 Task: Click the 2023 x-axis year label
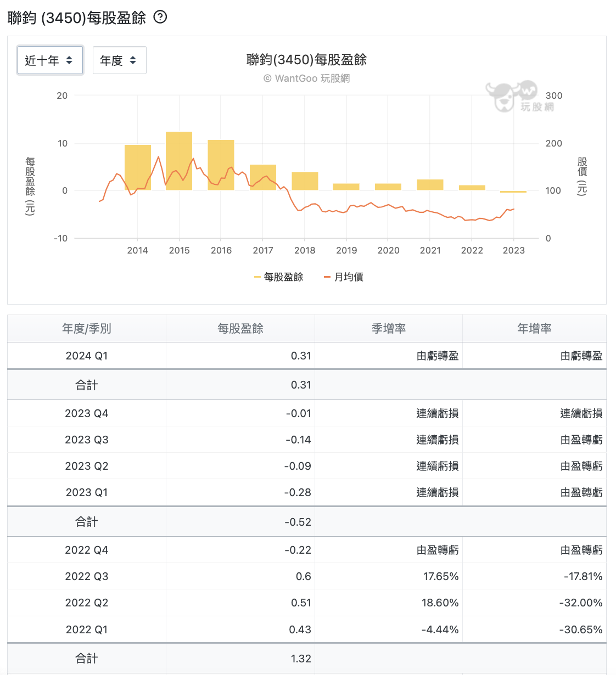pyautogui.click(x=514, y=250)
